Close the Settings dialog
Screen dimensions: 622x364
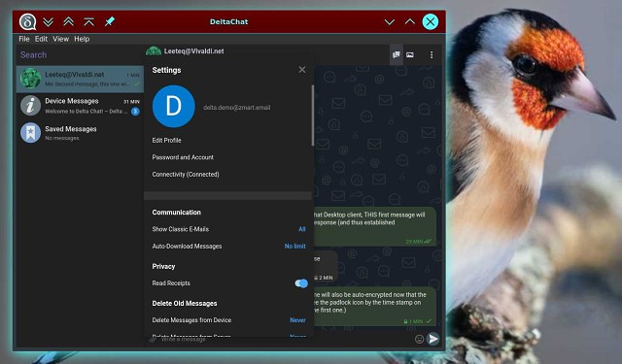point(302,70)
